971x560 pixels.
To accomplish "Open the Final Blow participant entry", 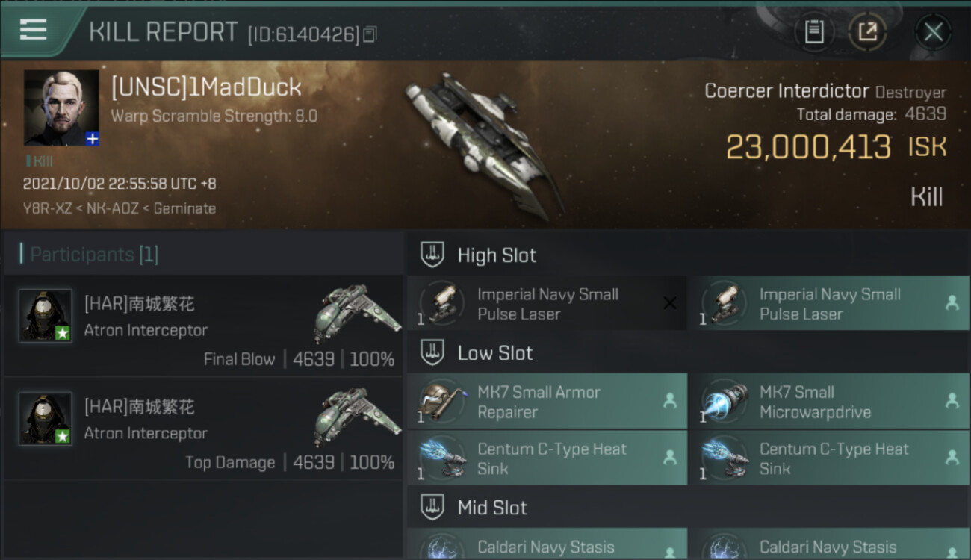I will click(203, 326).
